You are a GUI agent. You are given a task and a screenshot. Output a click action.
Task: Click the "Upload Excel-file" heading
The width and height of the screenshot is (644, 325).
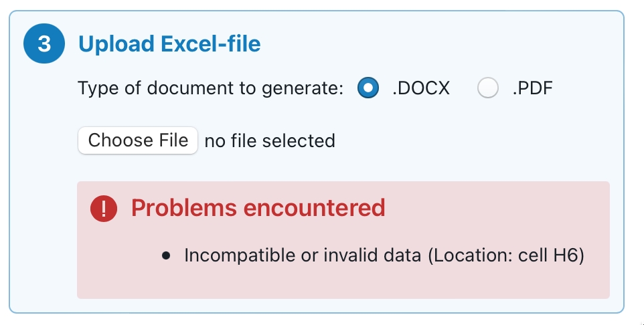click(169, 44)
